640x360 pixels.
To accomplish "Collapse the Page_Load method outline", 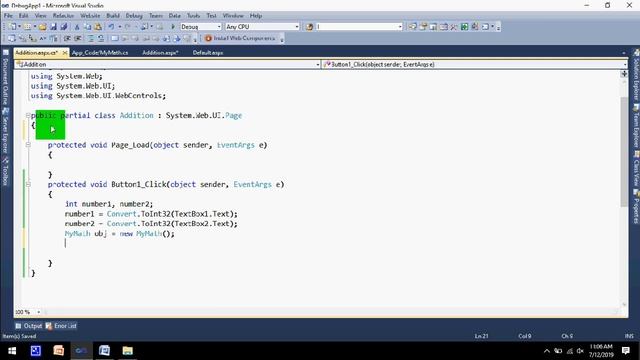I will click(x=28, y=145).
